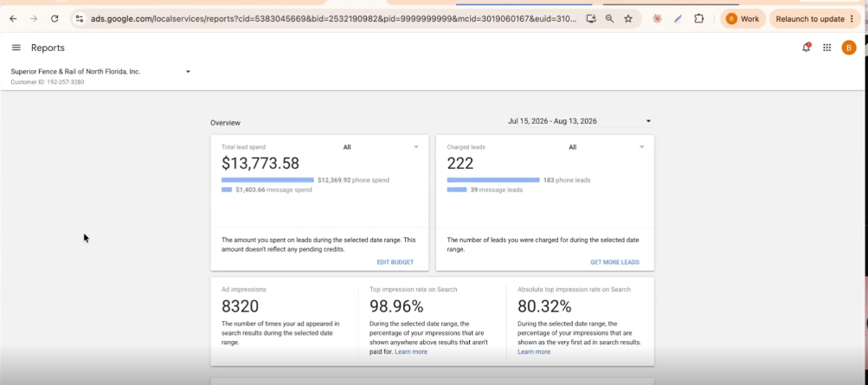Screen dimensions: 868x385
Task: Click the EDIT BUDGET link
Action: [395, 262]
